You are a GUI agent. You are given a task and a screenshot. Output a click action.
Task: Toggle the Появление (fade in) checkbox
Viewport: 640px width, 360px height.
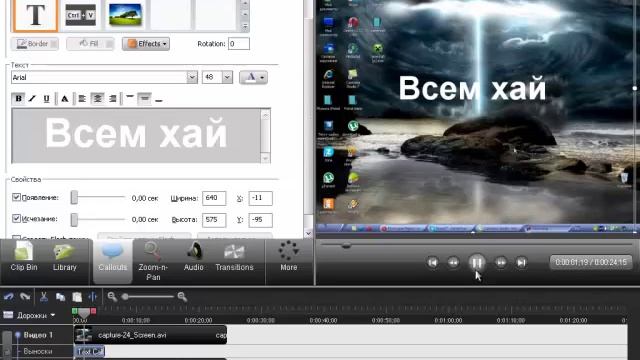tap(16, 198)
